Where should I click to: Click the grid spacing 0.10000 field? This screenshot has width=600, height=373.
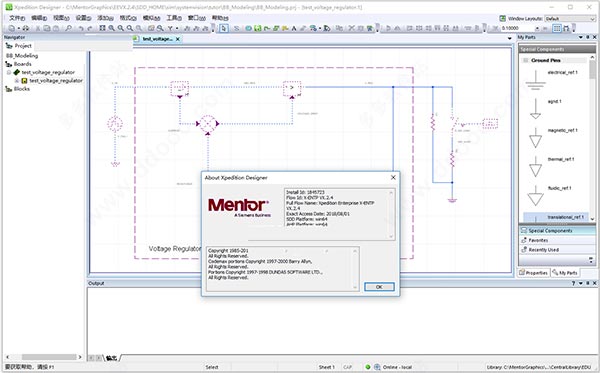[517, 28]
